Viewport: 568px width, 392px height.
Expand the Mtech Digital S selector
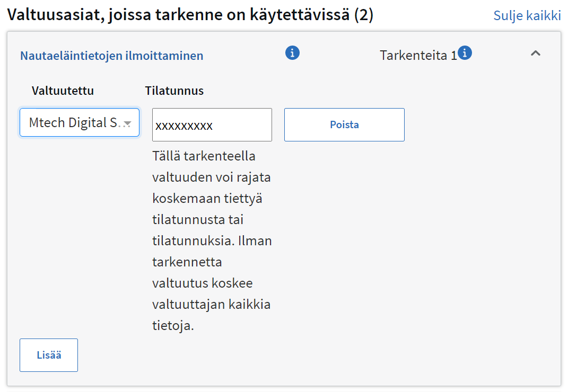(79, 122)
